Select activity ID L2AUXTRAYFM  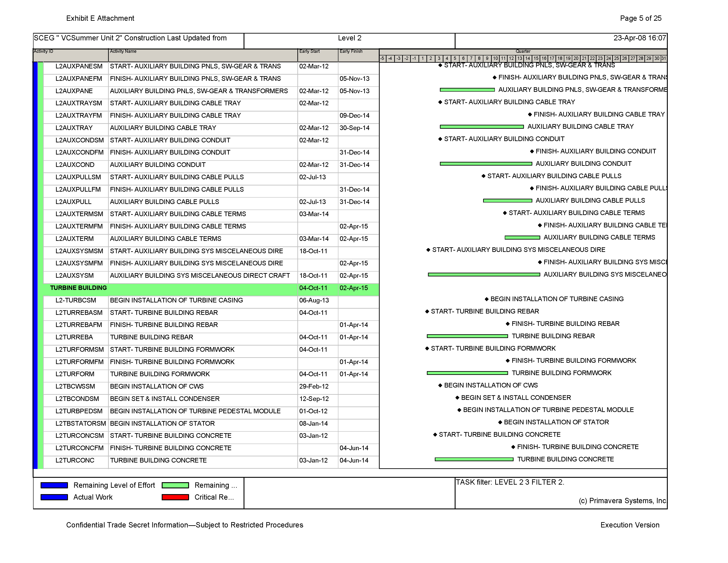[x=79, y=115]
